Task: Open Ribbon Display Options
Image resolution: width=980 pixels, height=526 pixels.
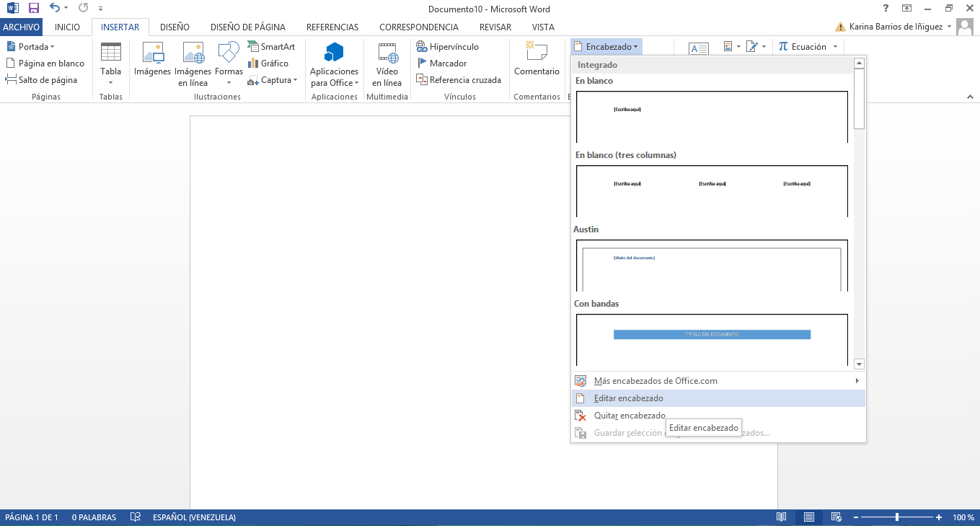Action: [906, 9]
